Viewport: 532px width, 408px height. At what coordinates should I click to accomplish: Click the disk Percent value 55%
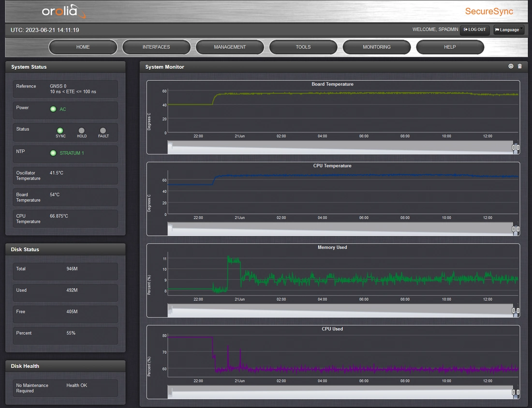[x=71, y=333]
